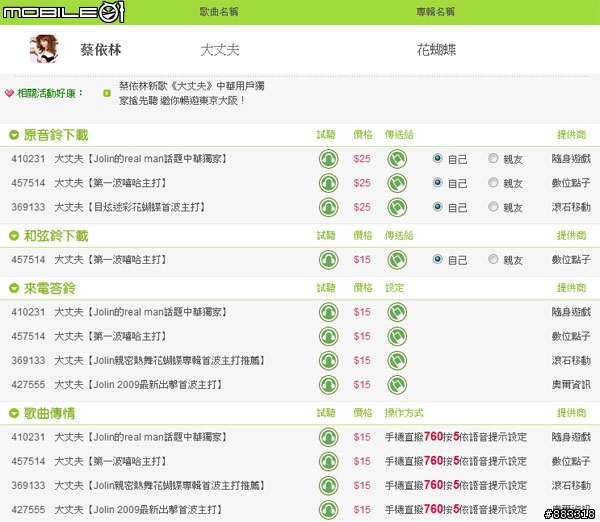The height and width of the screenshot is (522, 600).
Task: Select 親友 for 457514 in 原音鈴下載
Action: coord(493,182)
